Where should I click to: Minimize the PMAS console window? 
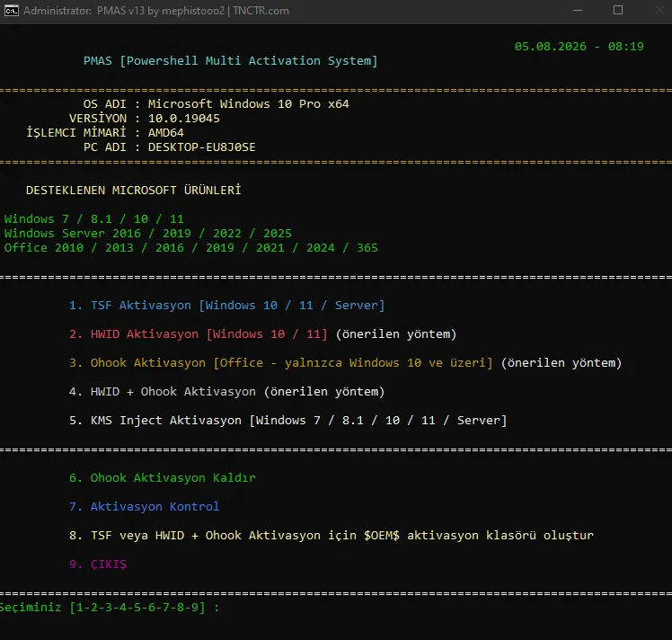pos(578,10)
